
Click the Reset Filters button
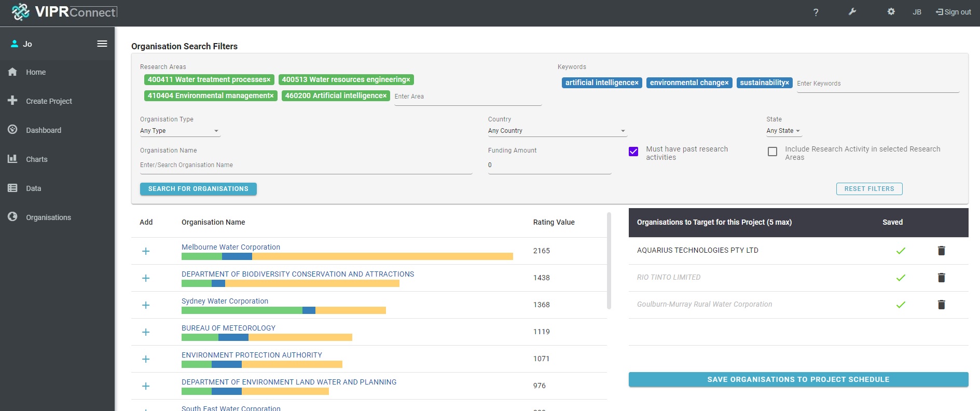tap(869, 189)
